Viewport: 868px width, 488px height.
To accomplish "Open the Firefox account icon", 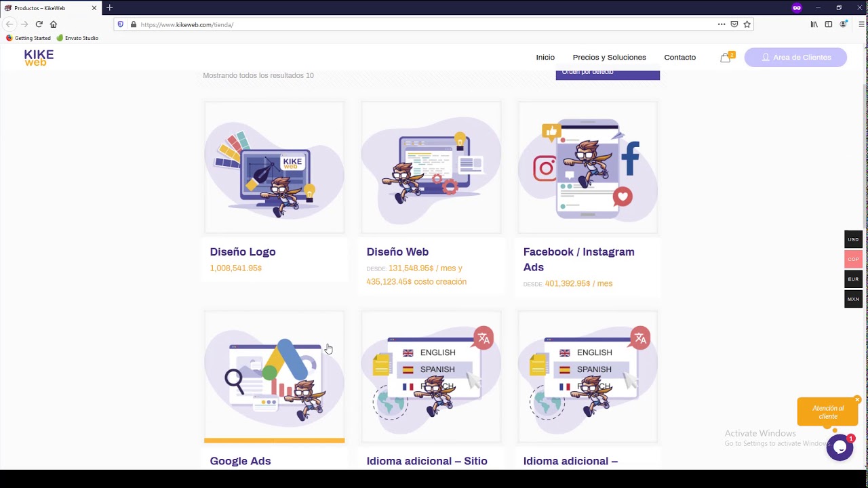I will click(844, 24).
